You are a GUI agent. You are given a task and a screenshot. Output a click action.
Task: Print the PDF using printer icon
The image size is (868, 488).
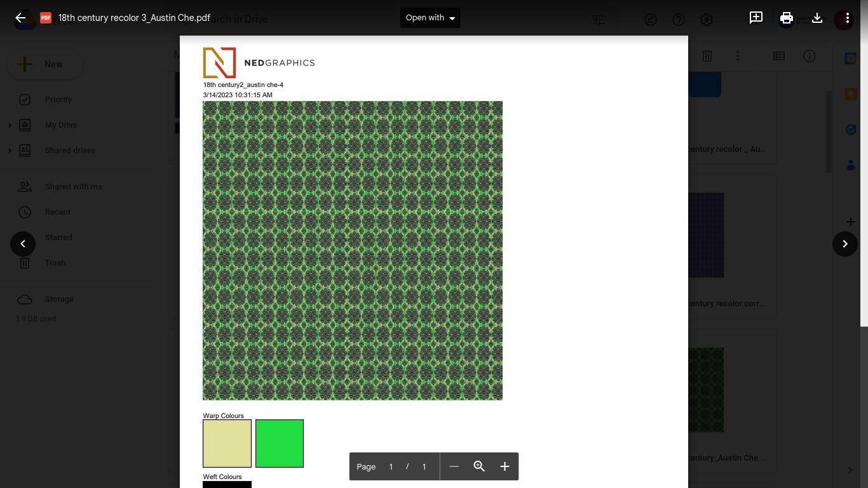[x=787, y=18]
